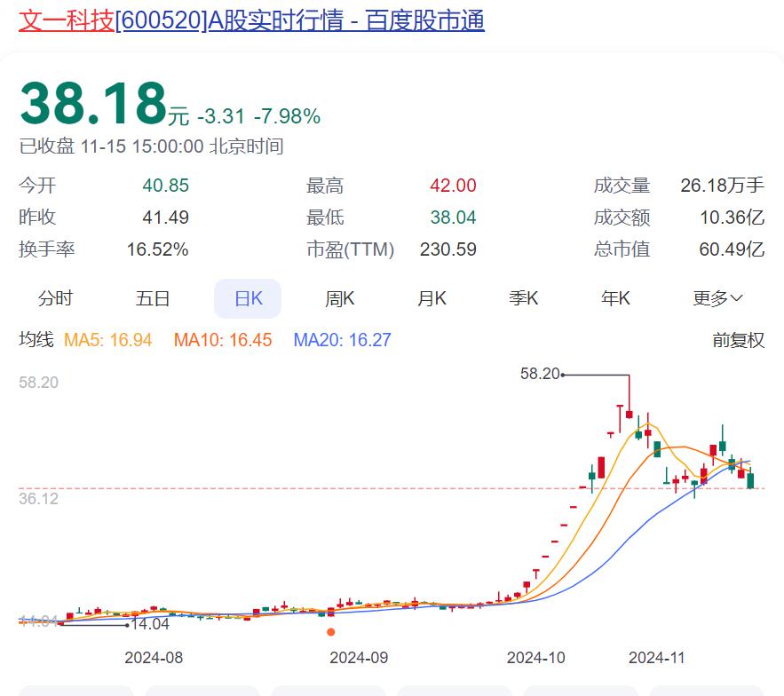The height and width of the screenshot is (696, 784).
Task: Click the MA10: 16.45 moving average label
Action: coord(223,340)
